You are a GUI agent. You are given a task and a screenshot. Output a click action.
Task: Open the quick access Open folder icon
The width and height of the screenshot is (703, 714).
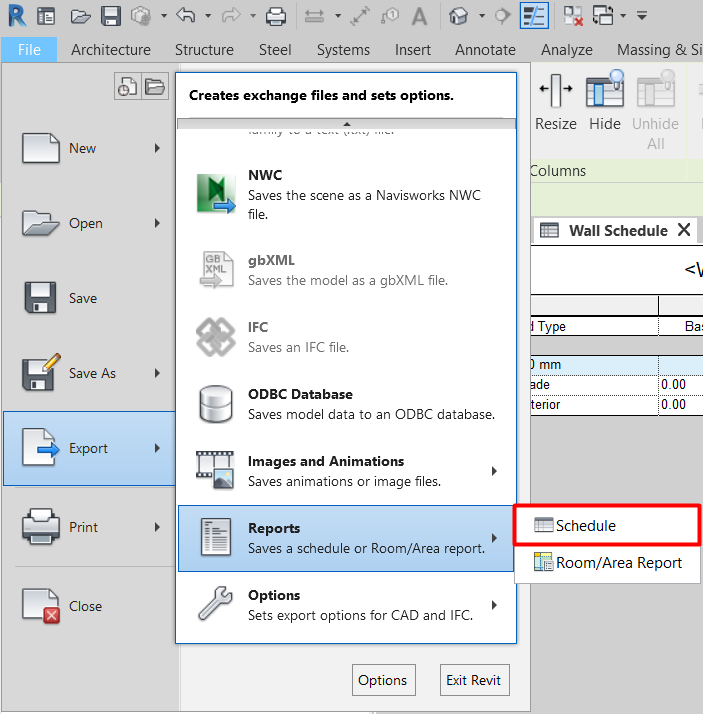(x=80, y=16)
